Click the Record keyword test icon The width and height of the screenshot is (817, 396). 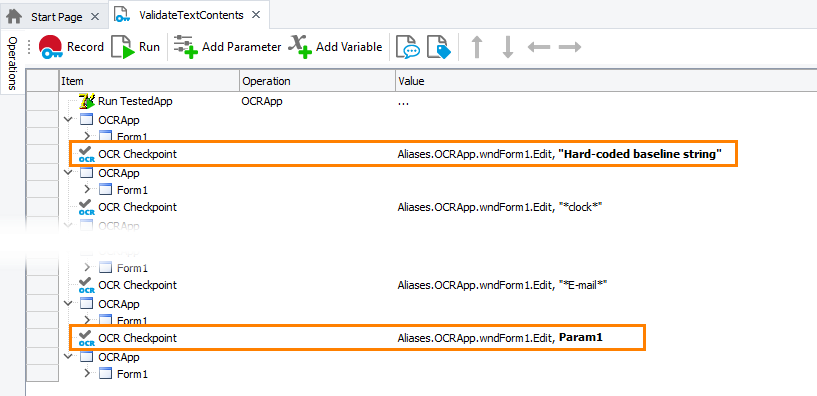coord(51,47)
